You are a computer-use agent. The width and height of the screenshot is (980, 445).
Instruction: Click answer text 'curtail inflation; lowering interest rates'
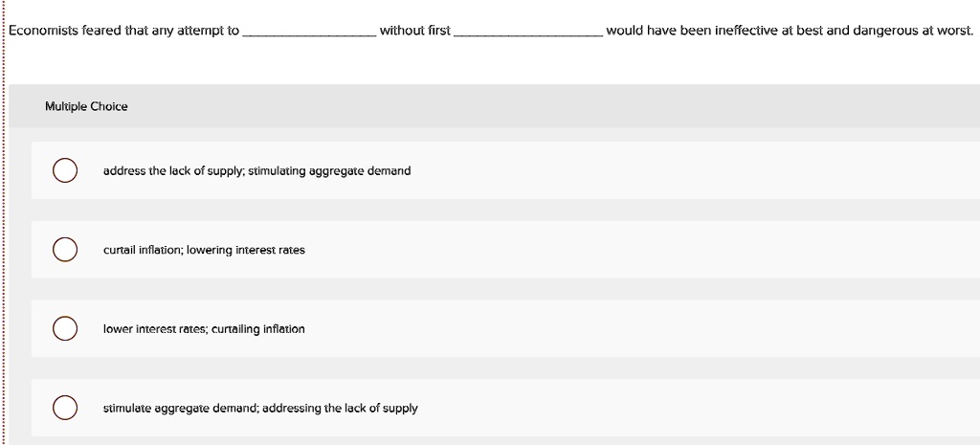(205, 250)
